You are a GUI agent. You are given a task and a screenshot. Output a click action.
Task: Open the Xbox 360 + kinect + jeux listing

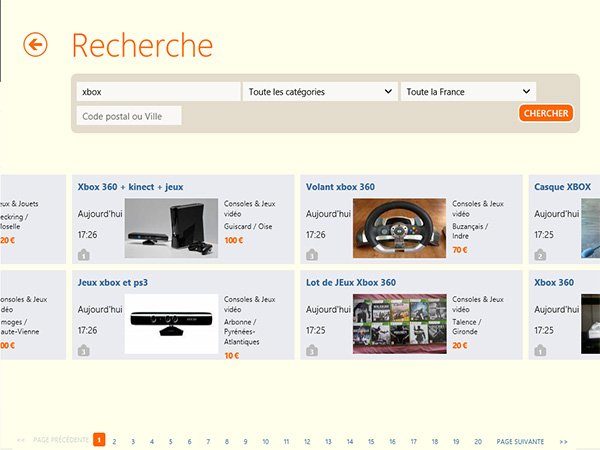[130, 187]
